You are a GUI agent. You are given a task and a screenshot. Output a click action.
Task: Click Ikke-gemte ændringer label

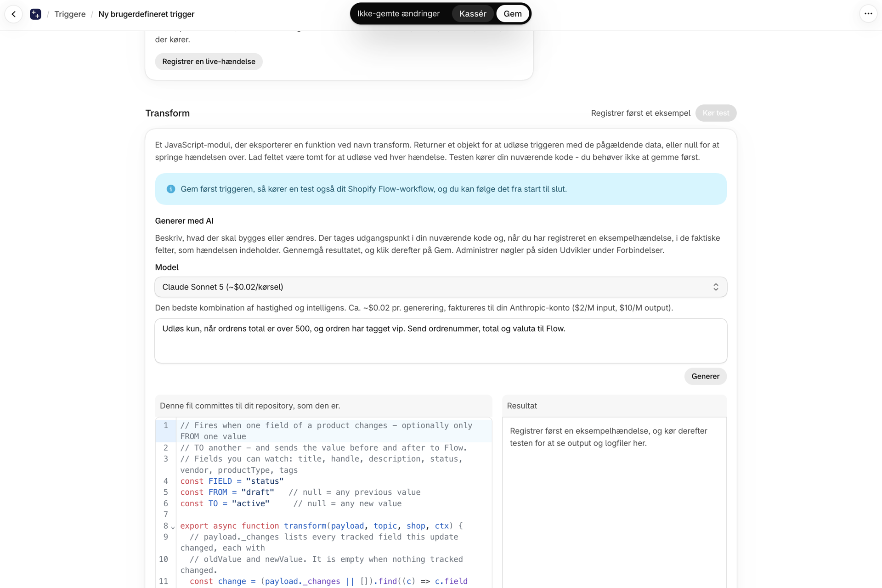(x=398, y=14)
